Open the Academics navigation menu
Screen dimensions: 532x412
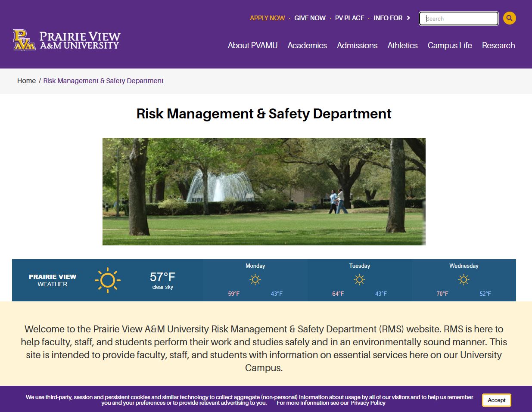pos(307,46)
